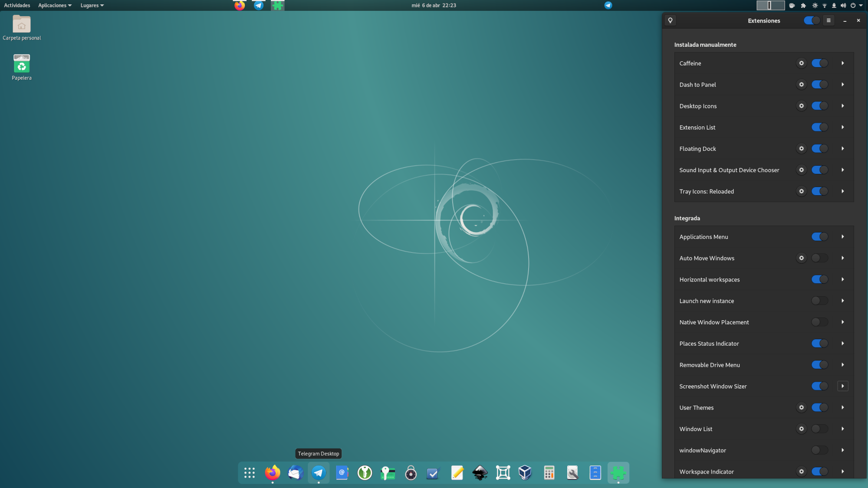The image size is (868, 488).
Task: Turn on Native Window Placement switch
Action: tap(820, 322)
